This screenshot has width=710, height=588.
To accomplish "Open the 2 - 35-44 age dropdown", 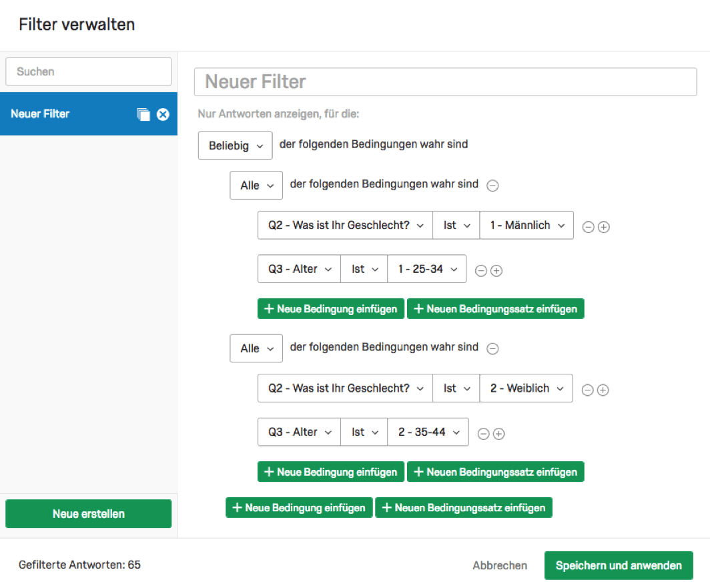I will (x=428, y=432).
